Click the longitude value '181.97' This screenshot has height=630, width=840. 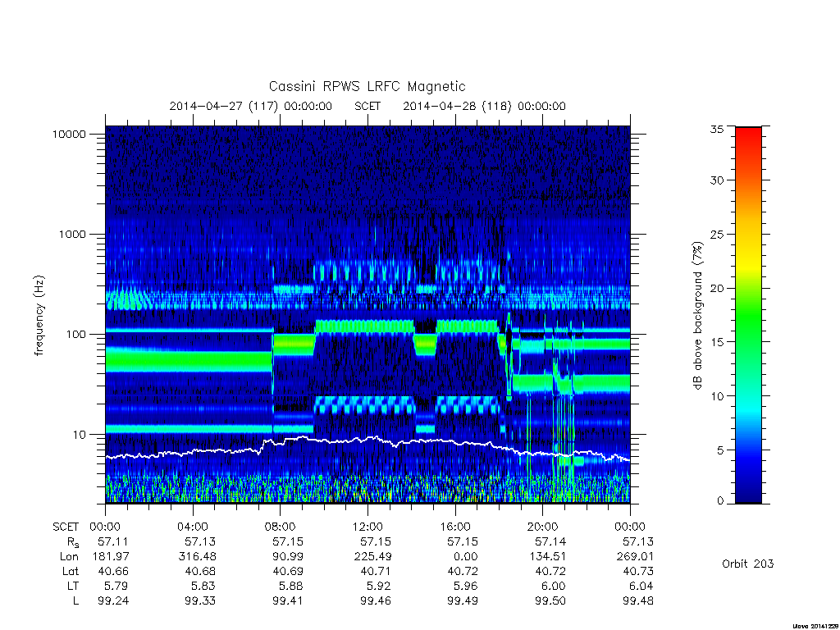click(x=111, y=557)
